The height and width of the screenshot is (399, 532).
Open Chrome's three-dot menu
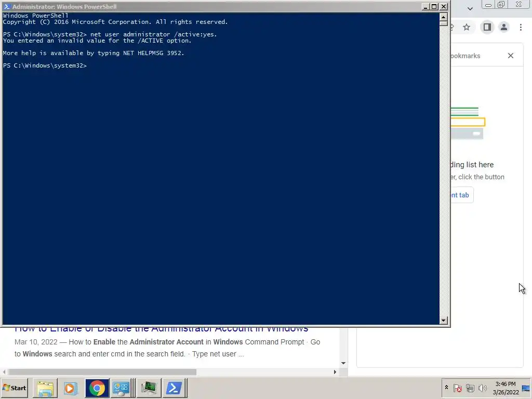[521, 27]
